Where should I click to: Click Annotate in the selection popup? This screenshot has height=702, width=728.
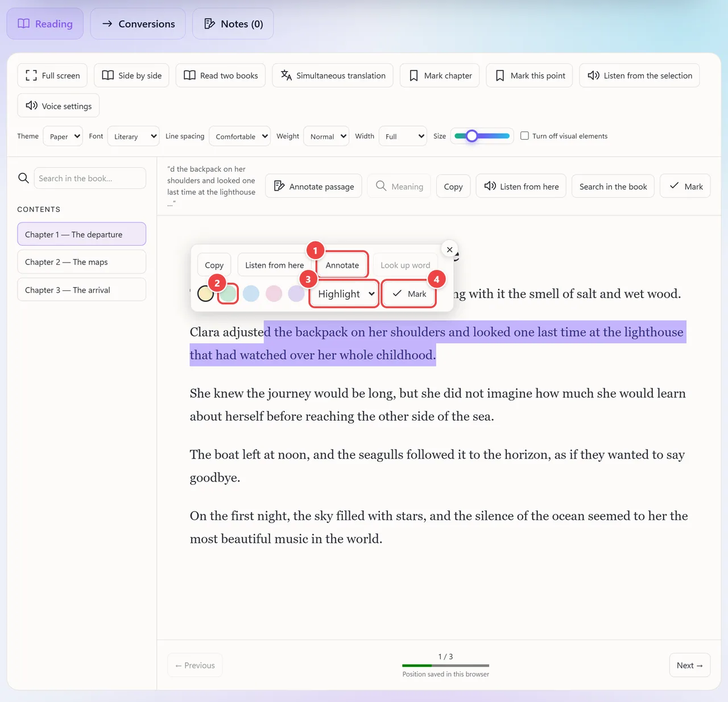pos(342,265)
